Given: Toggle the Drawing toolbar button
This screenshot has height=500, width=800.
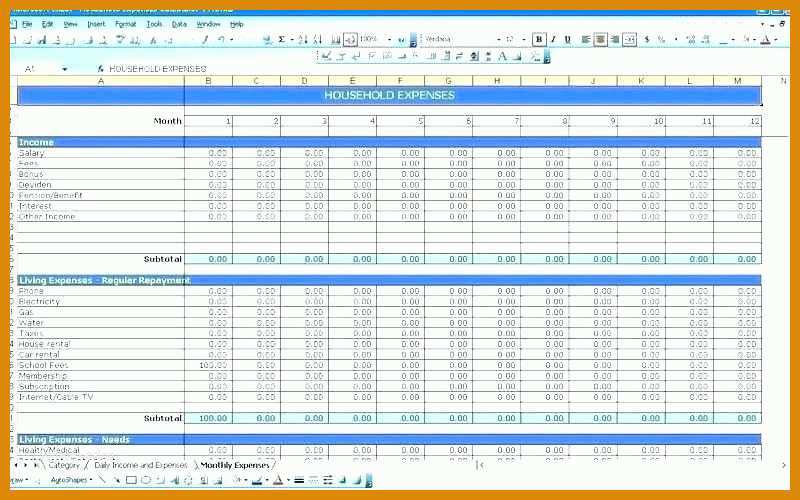Looking at the screenshot, I should coord(350,39).
